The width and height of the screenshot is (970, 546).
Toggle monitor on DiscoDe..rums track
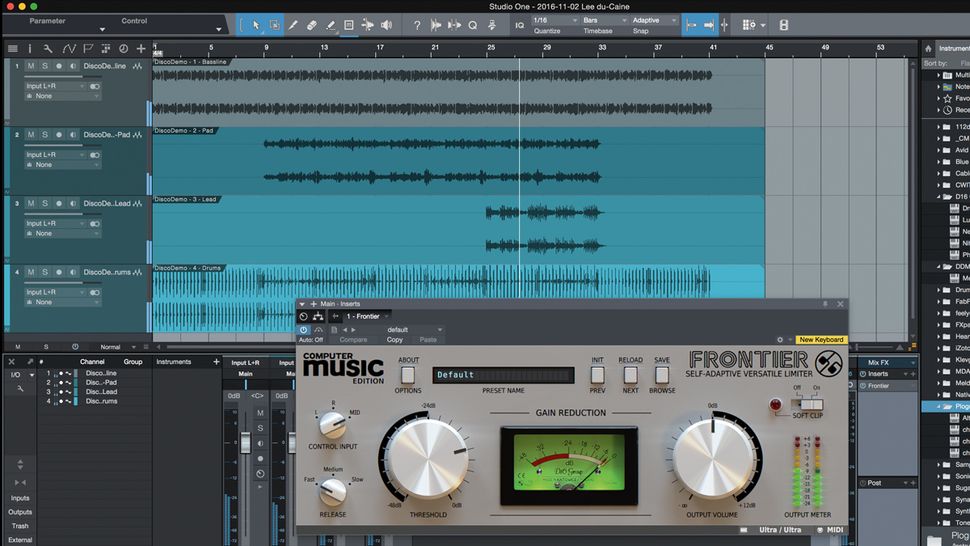coord(73,271)
